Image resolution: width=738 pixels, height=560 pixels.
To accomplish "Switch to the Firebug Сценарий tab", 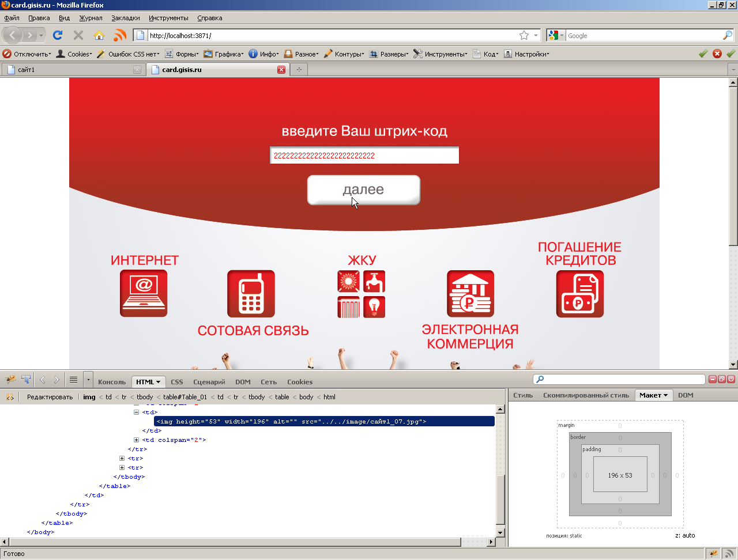I will click(x=209, y=381).
